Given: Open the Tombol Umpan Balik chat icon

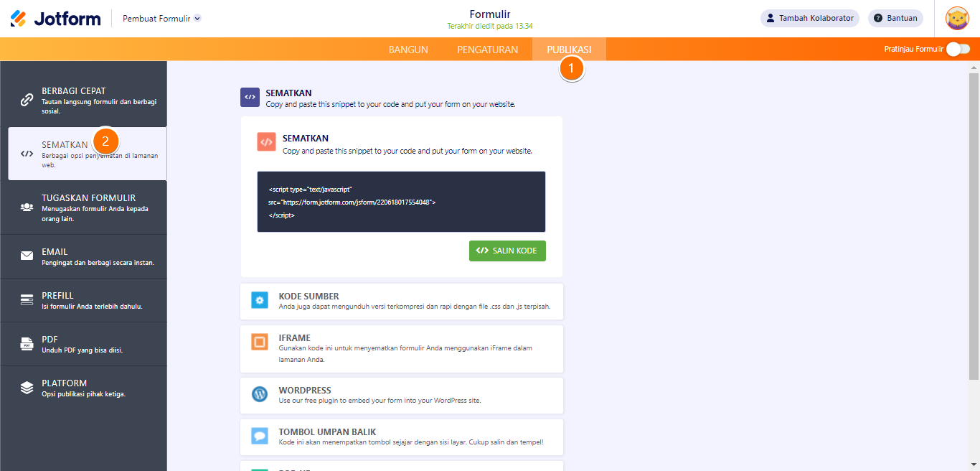Looking at the screenshot, I should tap(259, 437).
